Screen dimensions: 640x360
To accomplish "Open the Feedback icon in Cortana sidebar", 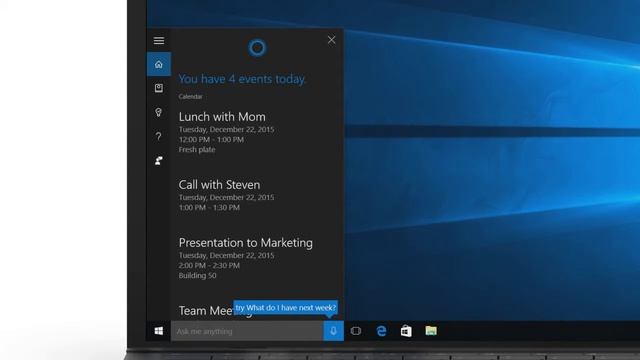I will point(159,160).
